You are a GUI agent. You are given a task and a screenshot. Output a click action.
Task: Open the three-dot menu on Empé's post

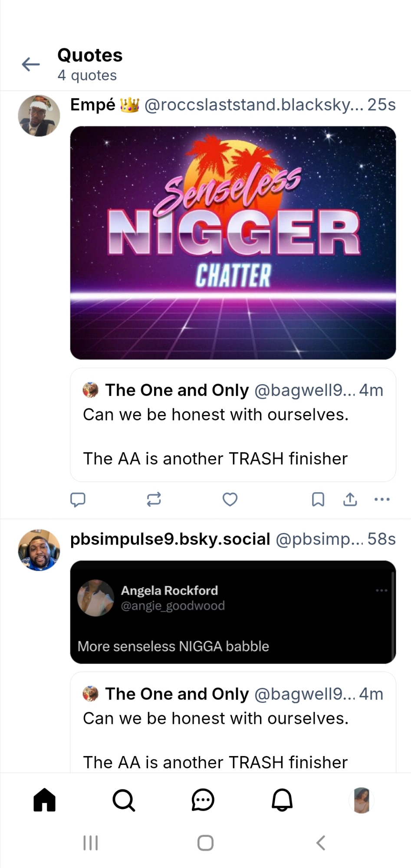pyautogui.click(x=382, y=500)
